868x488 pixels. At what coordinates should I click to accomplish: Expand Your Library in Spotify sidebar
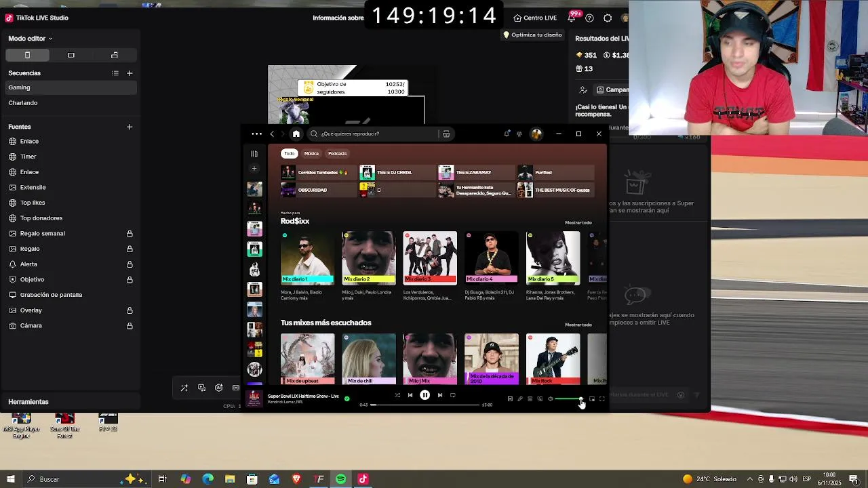pyautogui.click(x=254, y=154)
